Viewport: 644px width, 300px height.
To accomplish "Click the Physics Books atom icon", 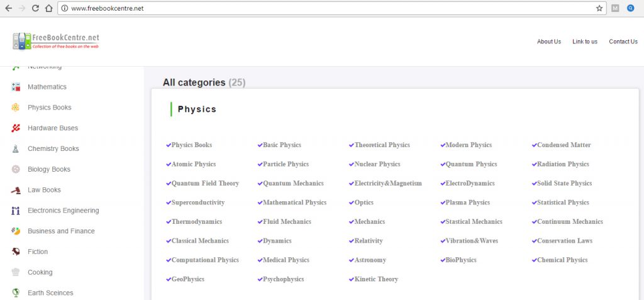I will (16, 108).
